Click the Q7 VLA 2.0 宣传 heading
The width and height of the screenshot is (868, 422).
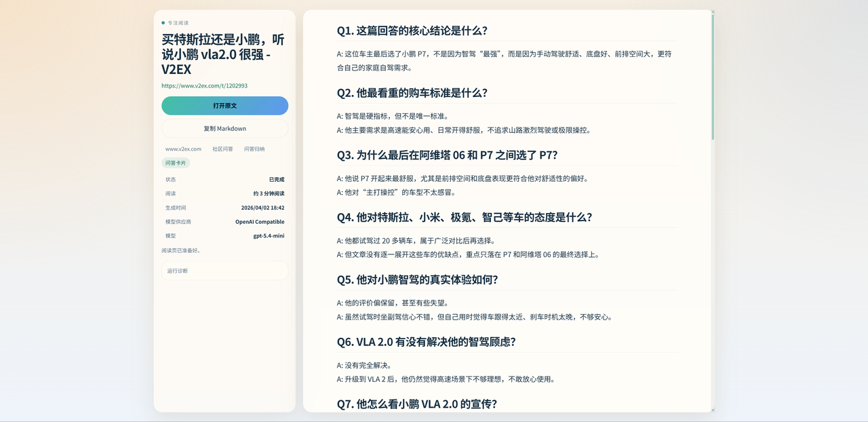click(416, 404)
